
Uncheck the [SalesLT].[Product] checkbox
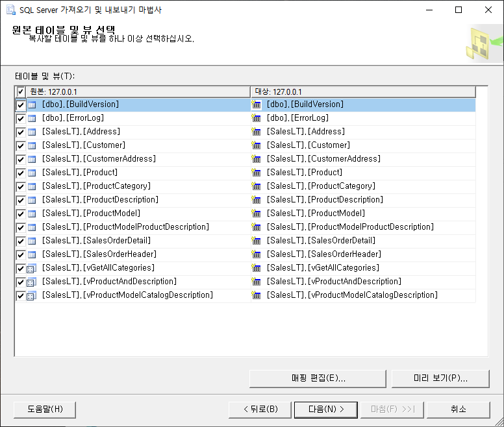pyautogui.click(x=21, y=173)
